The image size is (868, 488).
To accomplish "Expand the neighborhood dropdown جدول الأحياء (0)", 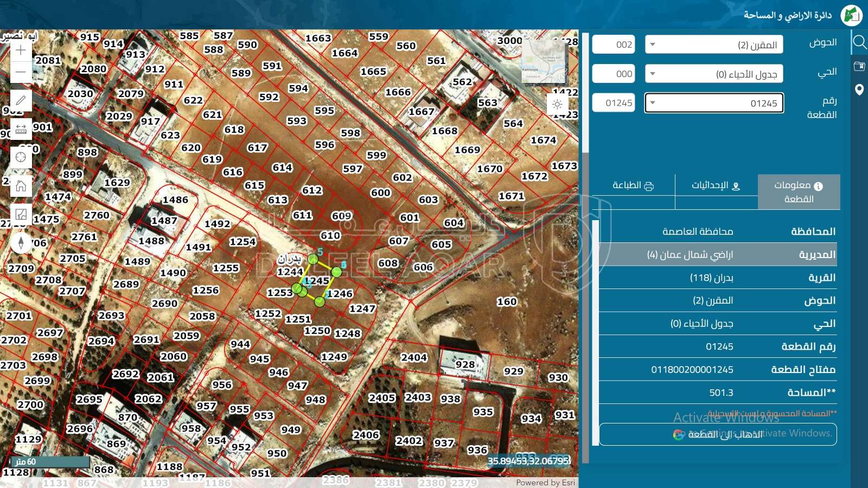I will click(x=714, y=74).
